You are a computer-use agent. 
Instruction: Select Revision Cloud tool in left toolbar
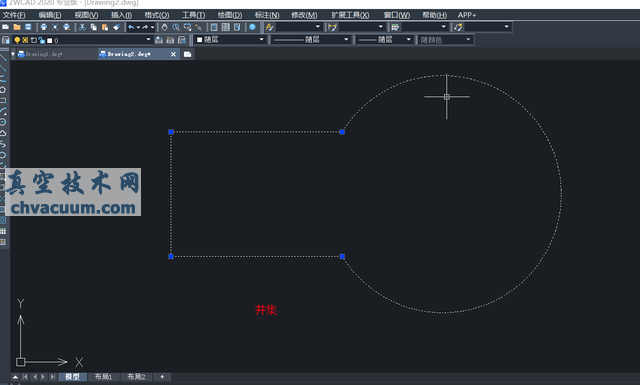[x=3, y=133]
